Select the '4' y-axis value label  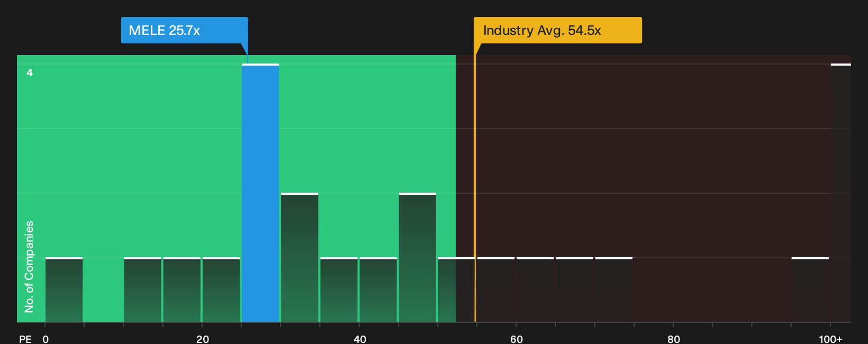pyautogui.click(x=30, y=73)
